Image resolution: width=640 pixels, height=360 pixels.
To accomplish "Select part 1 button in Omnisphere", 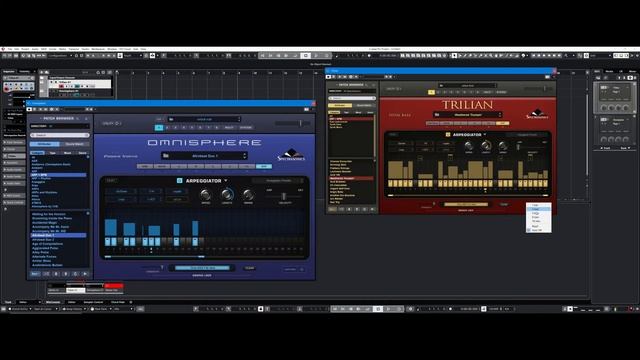I will click(x=159, y=128).
